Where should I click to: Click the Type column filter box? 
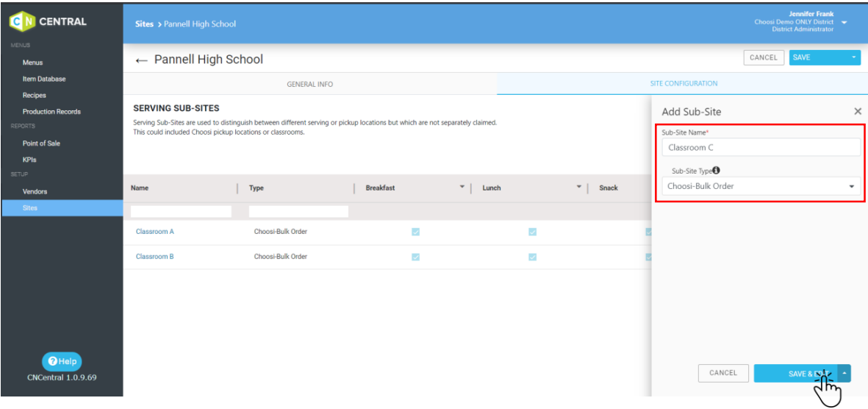tap(299, 211)
